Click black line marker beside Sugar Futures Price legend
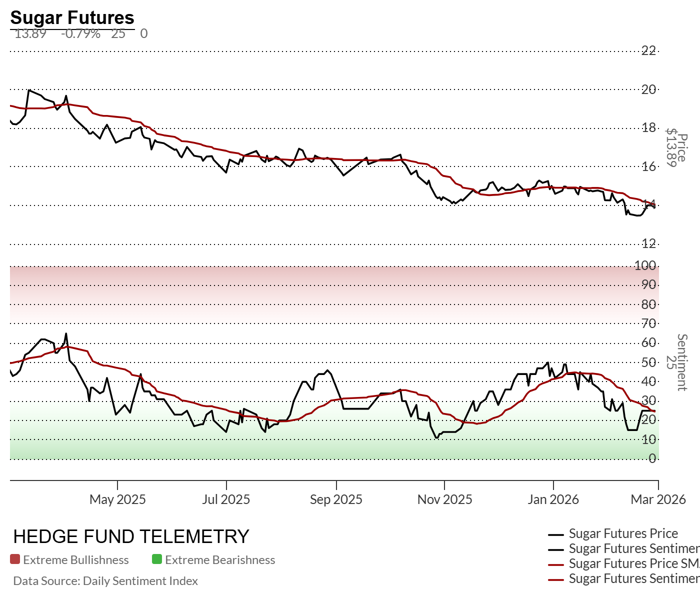Viewport: 700px width, 600px height. pyautogui.click(x=556, y=534)
